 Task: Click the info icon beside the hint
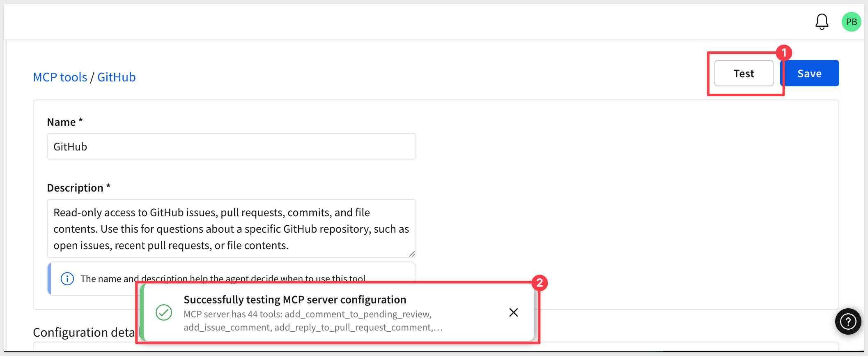click(x=67, y=279)
